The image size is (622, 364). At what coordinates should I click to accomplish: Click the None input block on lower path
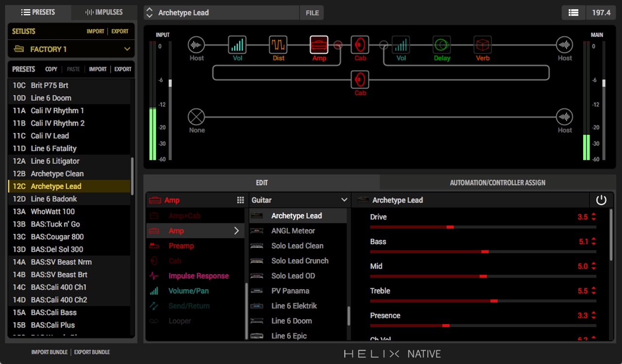(196, 117)
